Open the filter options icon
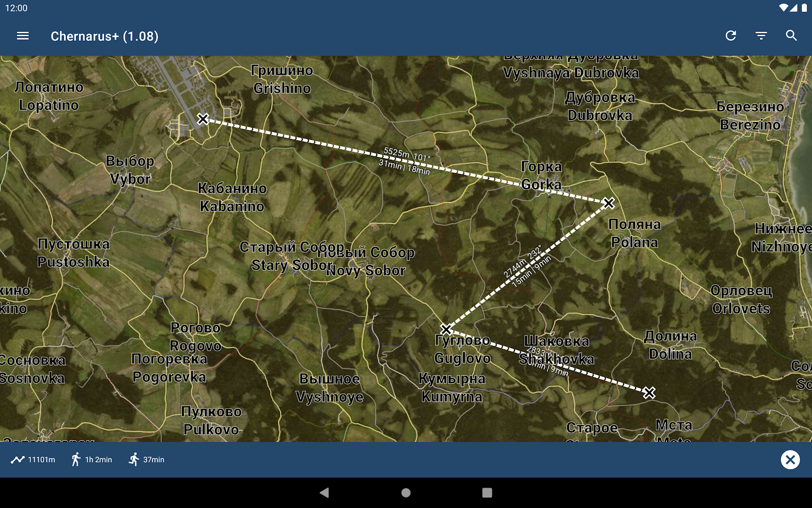This screenshot has width=812, height=508. [761, 36]
